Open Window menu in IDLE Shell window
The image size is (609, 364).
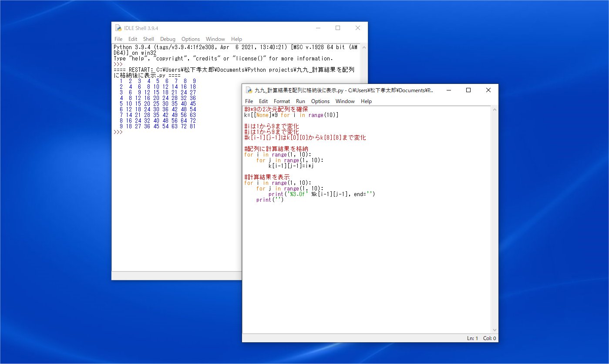[215, 39]
